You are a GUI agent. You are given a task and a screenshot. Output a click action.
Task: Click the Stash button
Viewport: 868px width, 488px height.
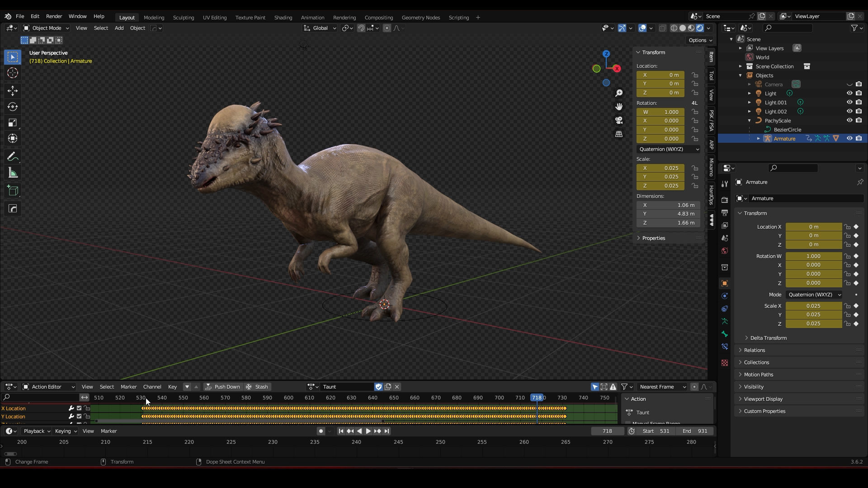tap(257, 387)
